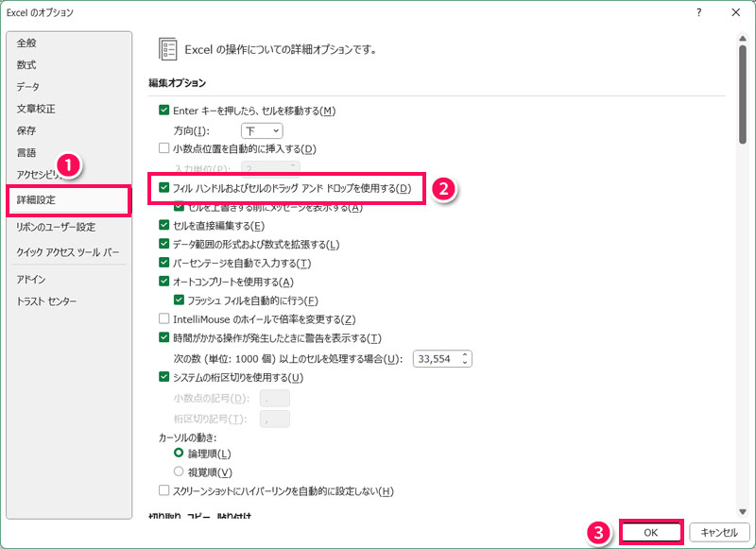Click the 33,554 cell count field
Screen dimensions: 756x549
pyautogui.click(x=437, y=359)
